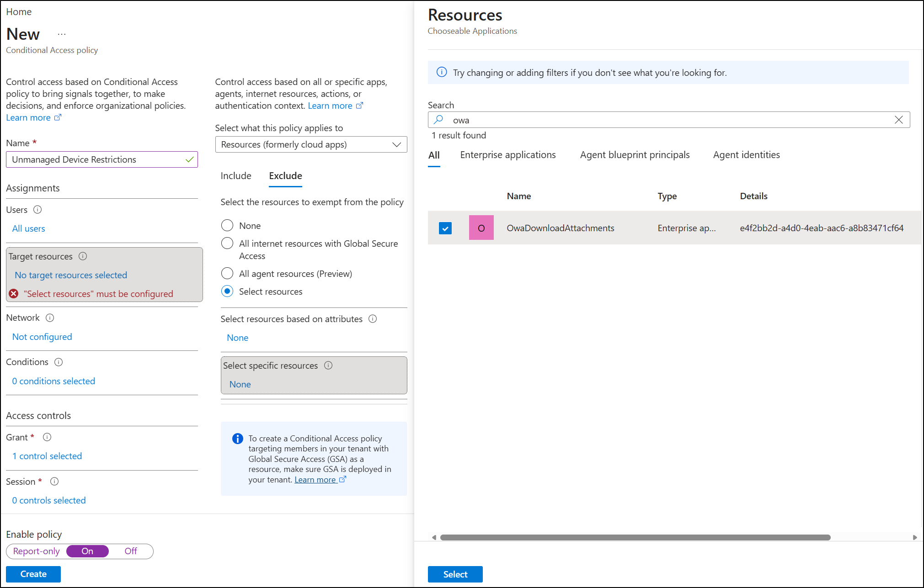Viewport: 924px width, 588px height.
Task: Click the pink OwaDownloadAttachments app icon
Action: click(481, 228)
